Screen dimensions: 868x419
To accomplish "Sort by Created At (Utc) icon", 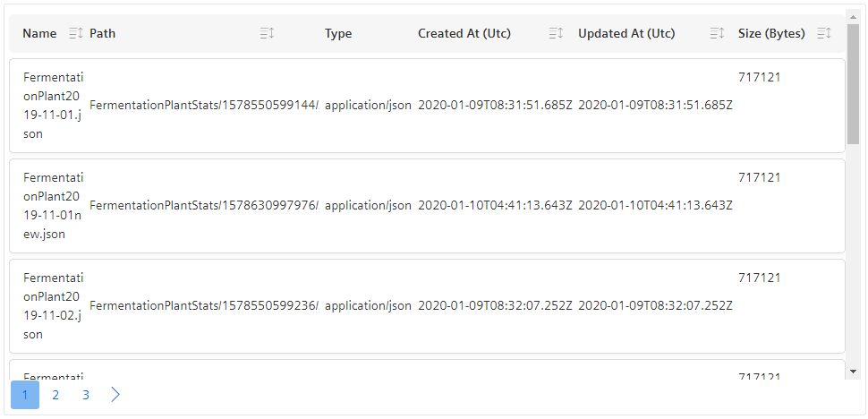I will tap(556, 34).
